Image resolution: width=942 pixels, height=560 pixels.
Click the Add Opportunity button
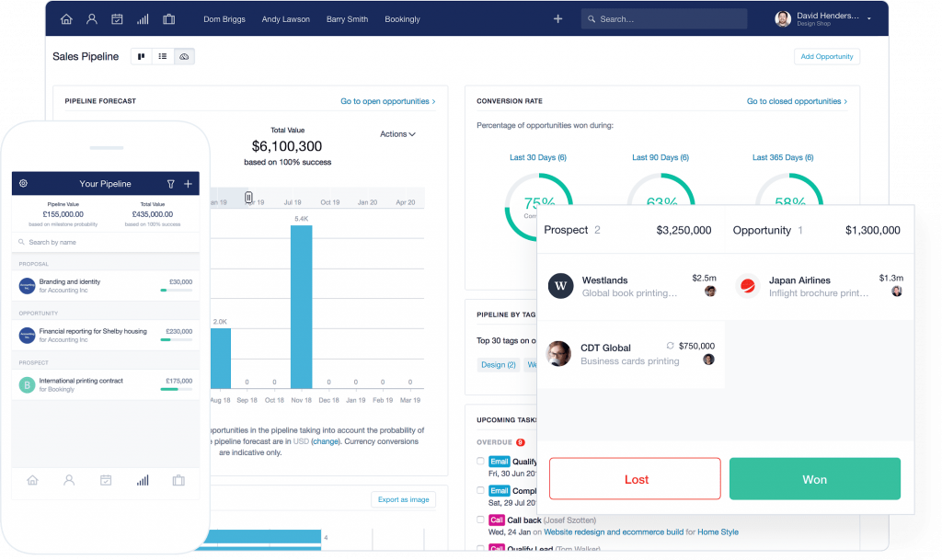pyautogui.click(x=826, y=56)
